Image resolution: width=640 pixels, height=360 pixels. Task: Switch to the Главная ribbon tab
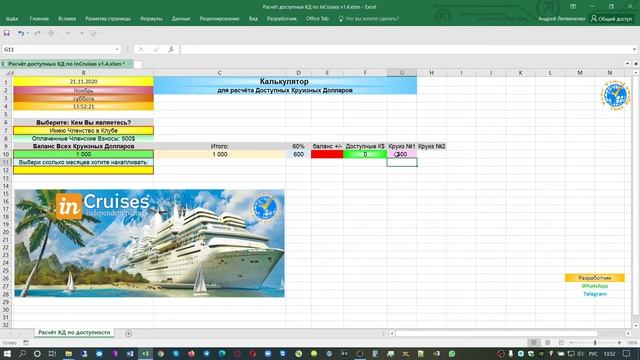[x=39, y=19]
